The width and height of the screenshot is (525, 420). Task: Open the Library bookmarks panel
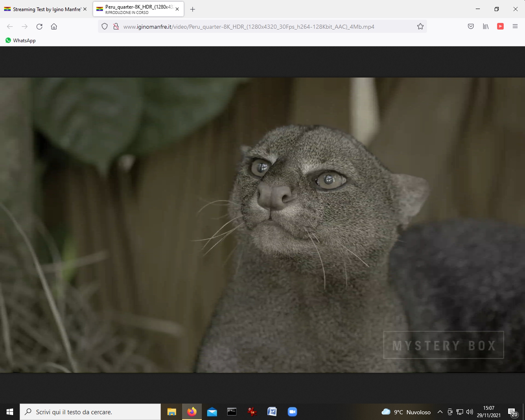[x=486, y=27]
